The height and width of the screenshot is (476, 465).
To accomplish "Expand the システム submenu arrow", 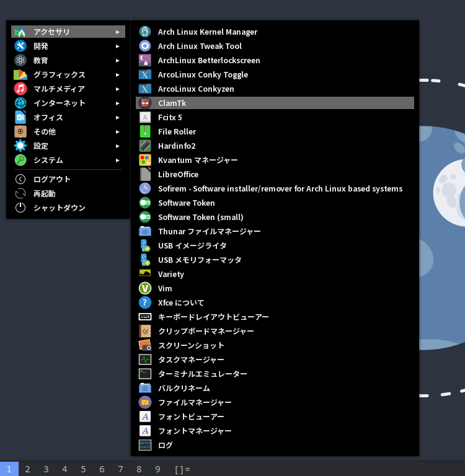I will 118,160.
